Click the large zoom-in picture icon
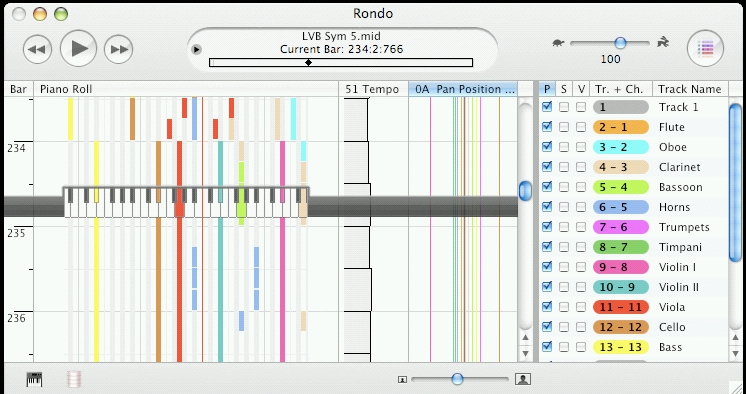Image resolution: width=746 pixels, height=394 pixels. (523, 379)
